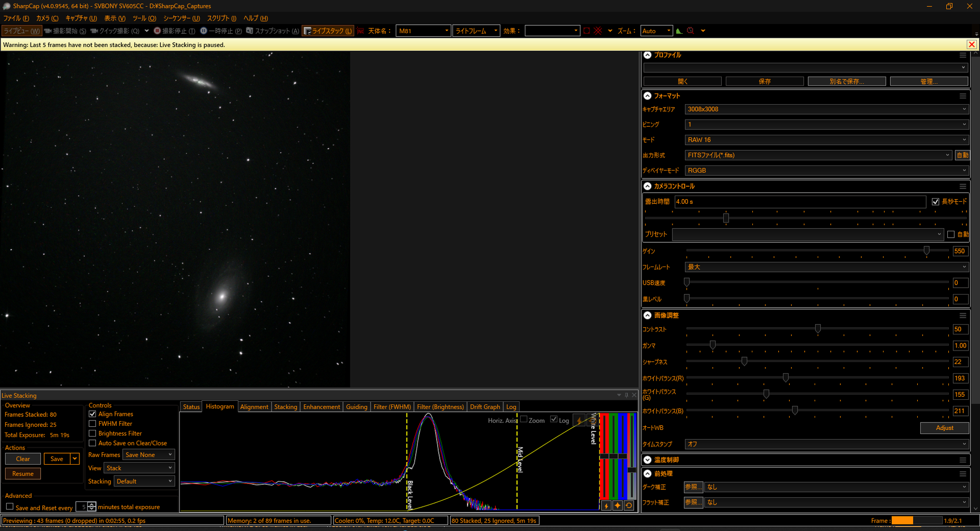980x531 pixels.
Task: Click the Snapshot camera toolbar button
Action: (x=272, y=31)
